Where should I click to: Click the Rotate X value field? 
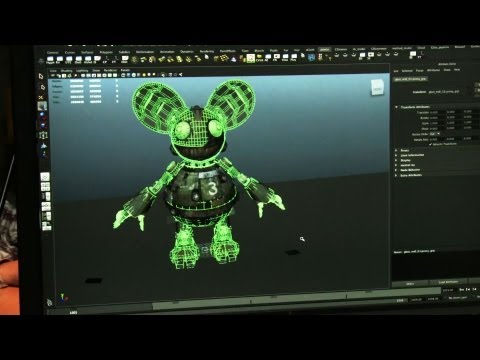click(436, 118)
